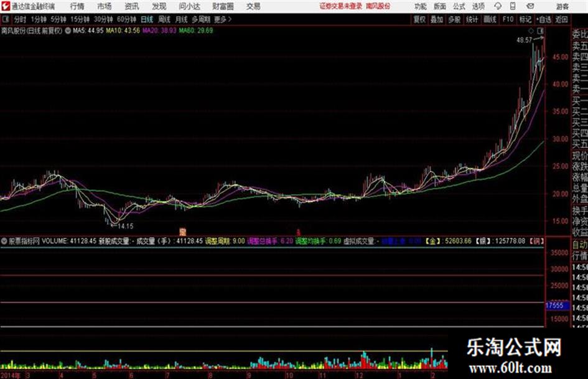Click the 【金】: 52603.66 value

[x=448, y=241]
